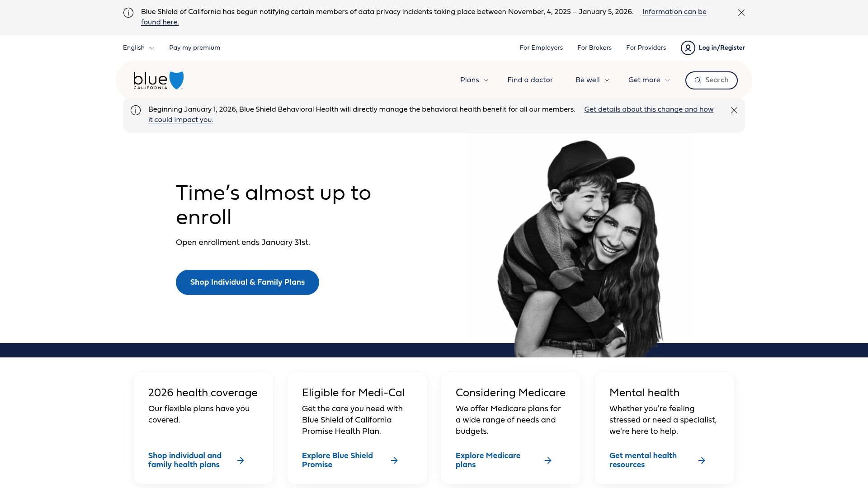868x488 pixels.
Task: Go to For Employers section
Action: pyautogui.click(x=541, y=48)
